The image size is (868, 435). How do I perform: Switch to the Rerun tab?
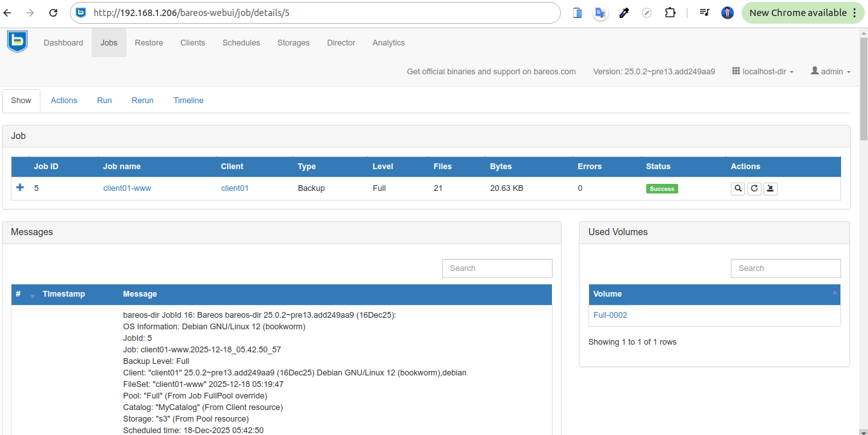point(142,101)
